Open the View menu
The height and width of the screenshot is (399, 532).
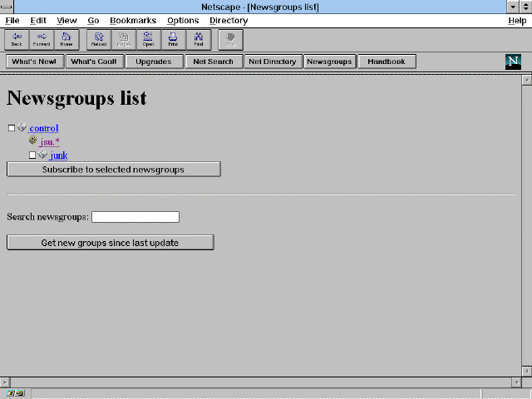pos(66,21)
